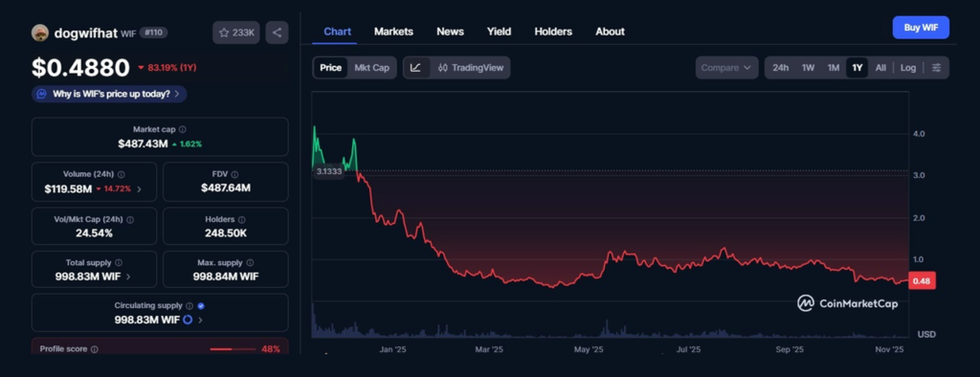Open the Chart tab
The width and height of the screenshot is (980, 377).
pos(338,32)
